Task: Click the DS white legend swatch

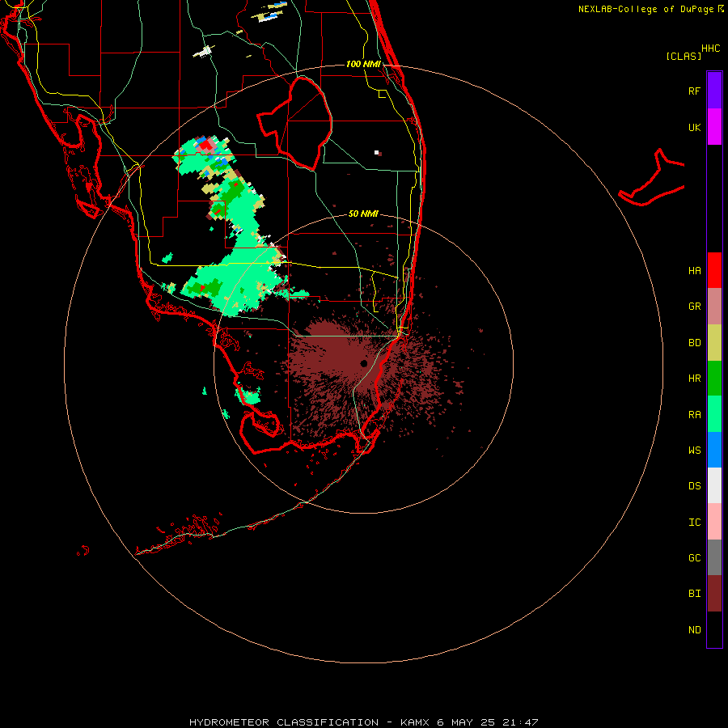Action: [x=714, y=485]
